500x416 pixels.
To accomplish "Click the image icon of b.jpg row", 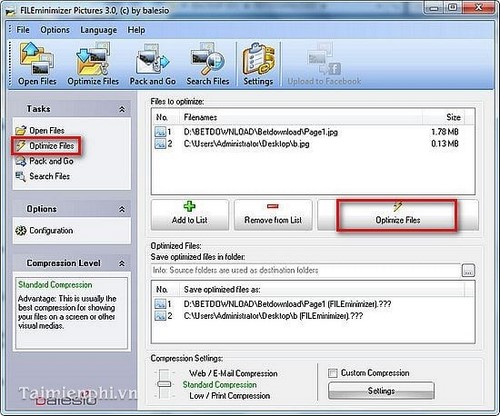I will [x=160, y=144].
